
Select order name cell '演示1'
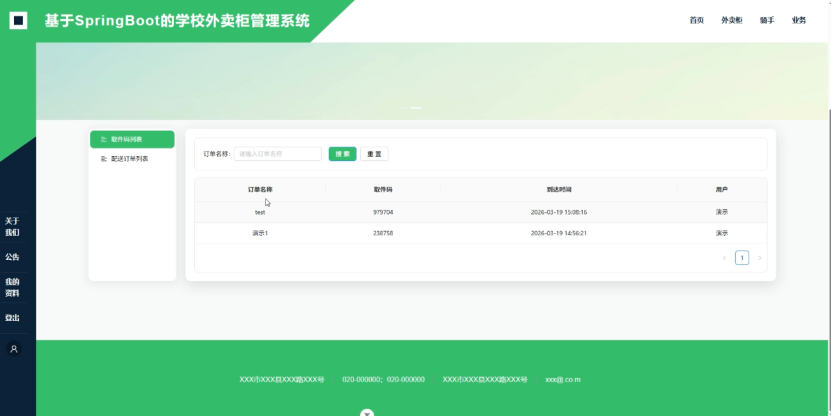click(260, 233)
